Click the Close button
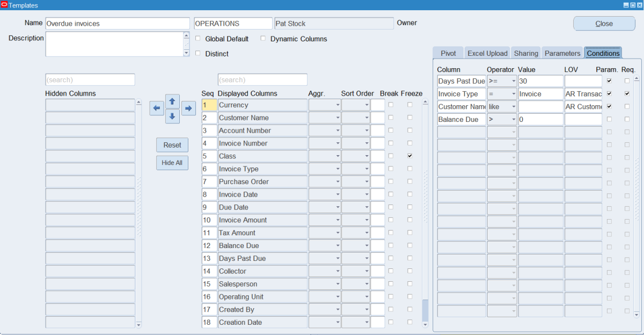Image resolution: width=644 pixels, height=335 pixels. click(604, 24)
